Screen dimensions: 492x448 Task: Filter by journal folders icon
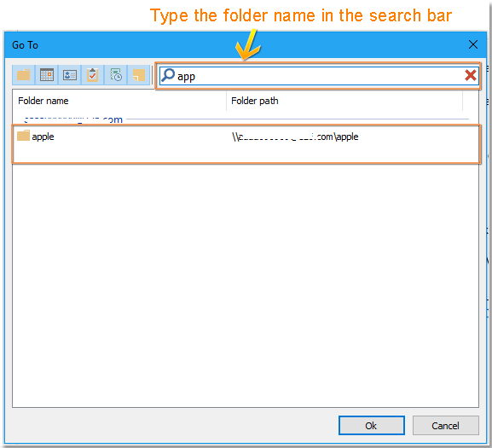(116, 75)
